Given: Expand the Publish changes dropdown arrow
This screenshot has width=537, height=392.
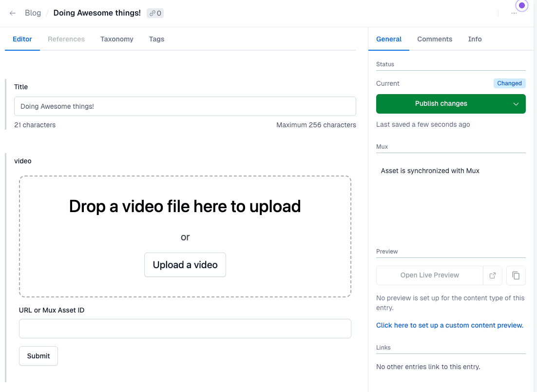Looking at the screenshot, I should pyautogui.click(x=516, y=104).
